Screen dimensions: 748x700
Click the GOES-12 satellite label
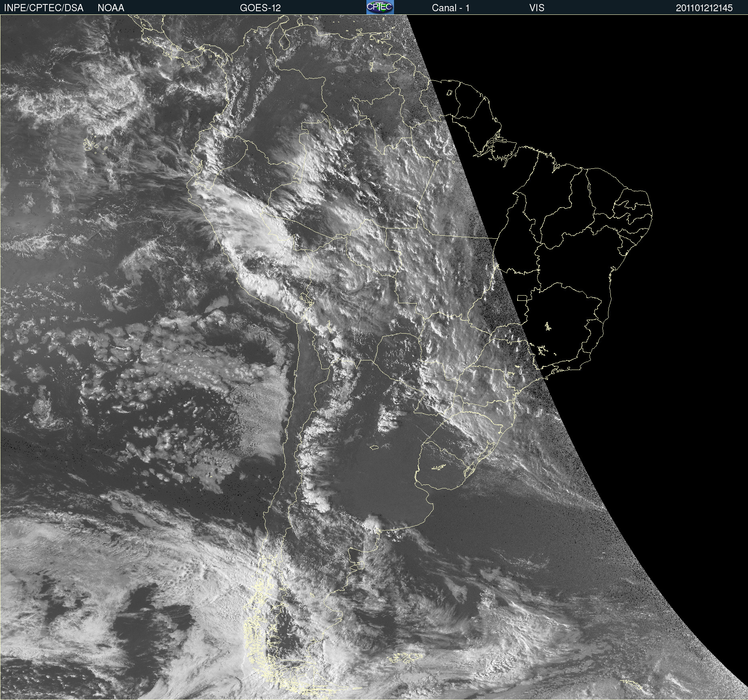click(260, 8)
